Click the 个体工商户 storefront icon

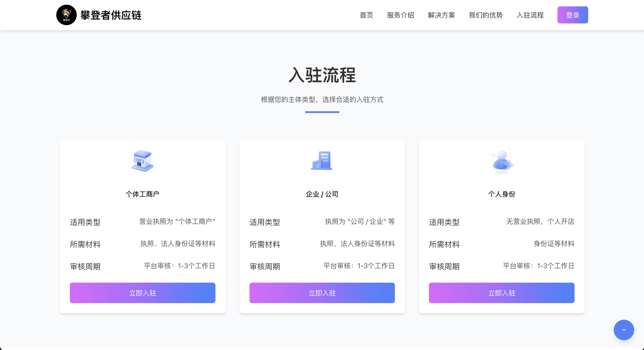(143, 161)
